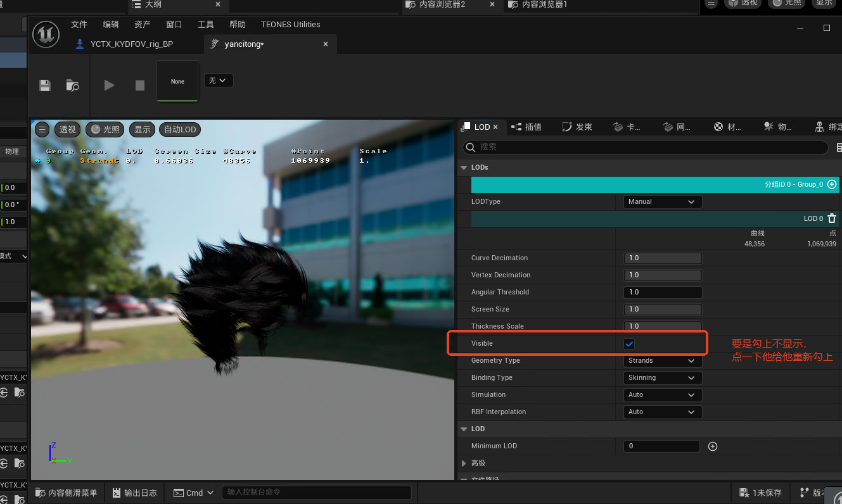Open the 文件 menu

[x=79, y=25]
